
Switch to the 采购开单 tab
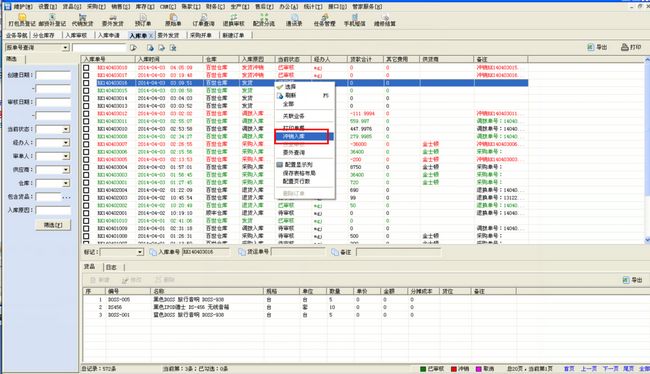[201, 36]
